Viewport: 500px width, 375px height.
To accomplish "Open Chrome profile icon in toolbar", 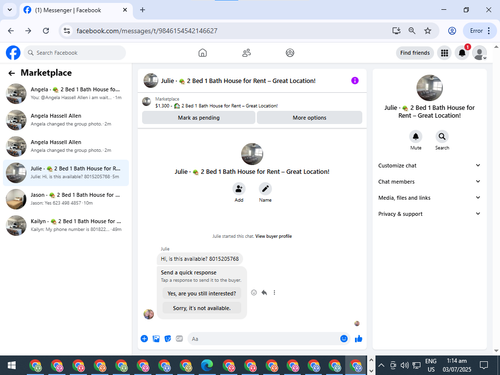I will click(452, 31).
